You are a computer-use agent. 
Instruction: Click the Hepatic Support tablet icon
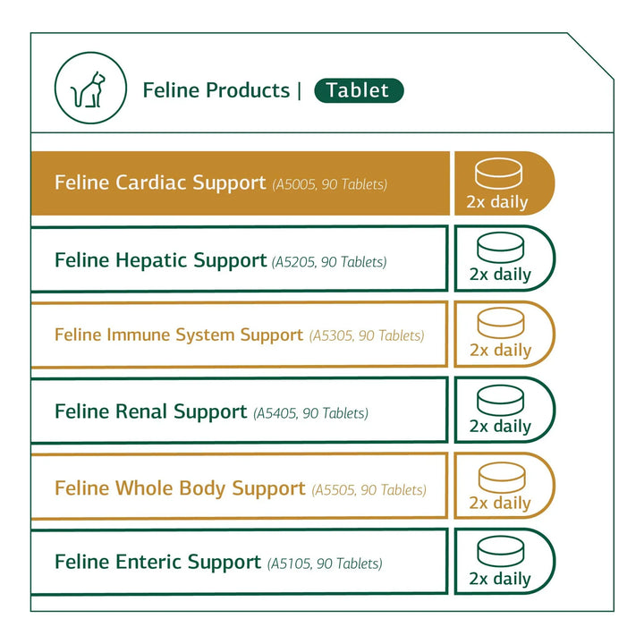(500, 247)
